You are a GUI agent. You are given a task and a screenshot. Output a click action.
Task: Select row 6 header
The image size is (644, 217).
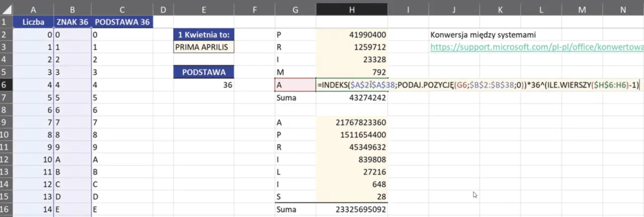click(6, 85)
